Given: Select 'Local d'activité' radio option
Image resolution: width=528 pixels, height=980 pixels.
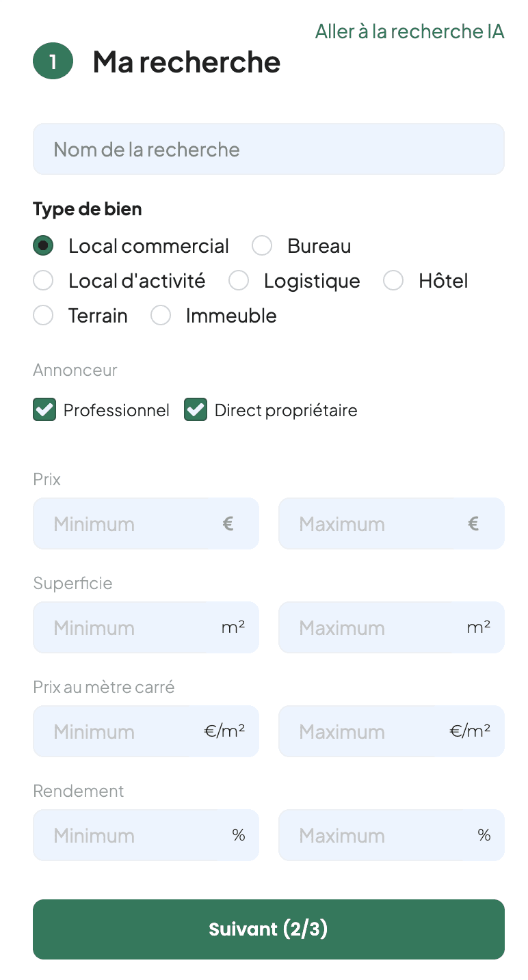Looking at the screenshot, I should (43, 281).
